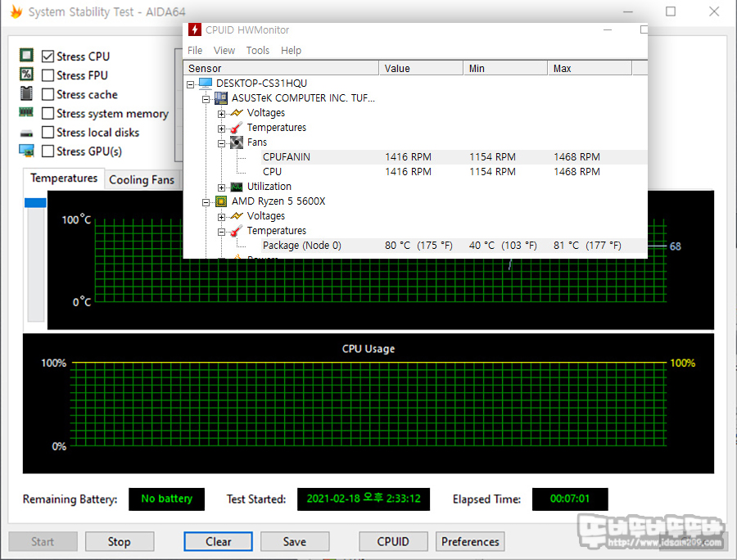This screenshot has width=737, height=560.
Task: Click the Stop button
Action: [x=120, y=542]
